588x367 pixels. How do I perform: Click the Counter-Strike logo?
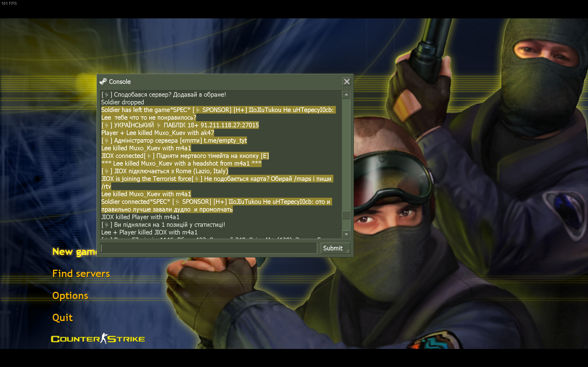point(98,339)
